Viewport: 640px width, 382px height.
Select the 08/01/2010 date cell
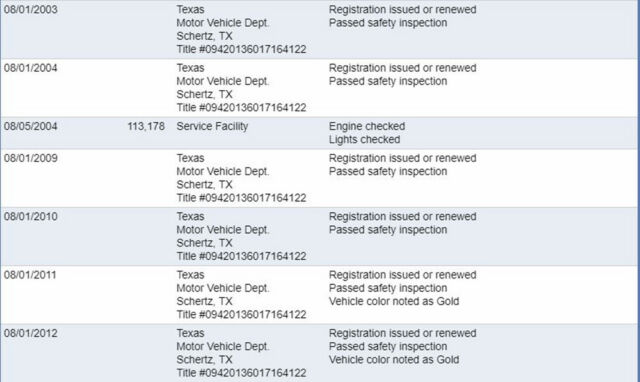(x=31, y=216)
